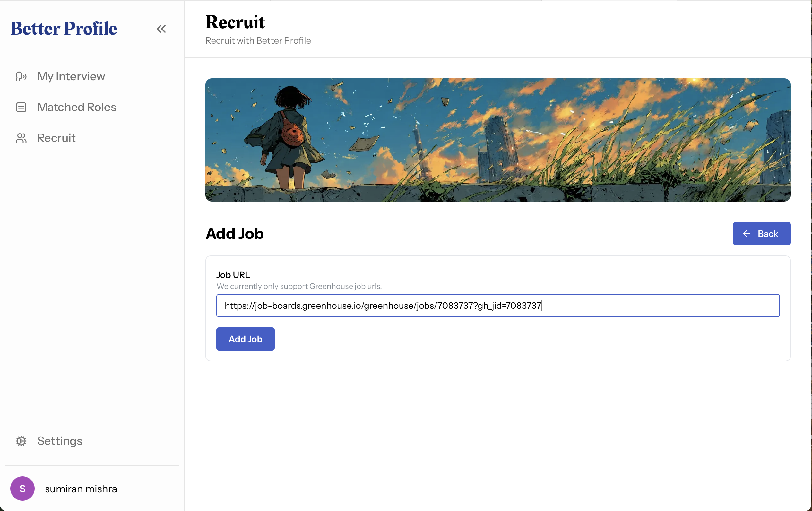Open Settings from sidebar label
This screenshot has height=511, width=812.
[x=60, y=441]
